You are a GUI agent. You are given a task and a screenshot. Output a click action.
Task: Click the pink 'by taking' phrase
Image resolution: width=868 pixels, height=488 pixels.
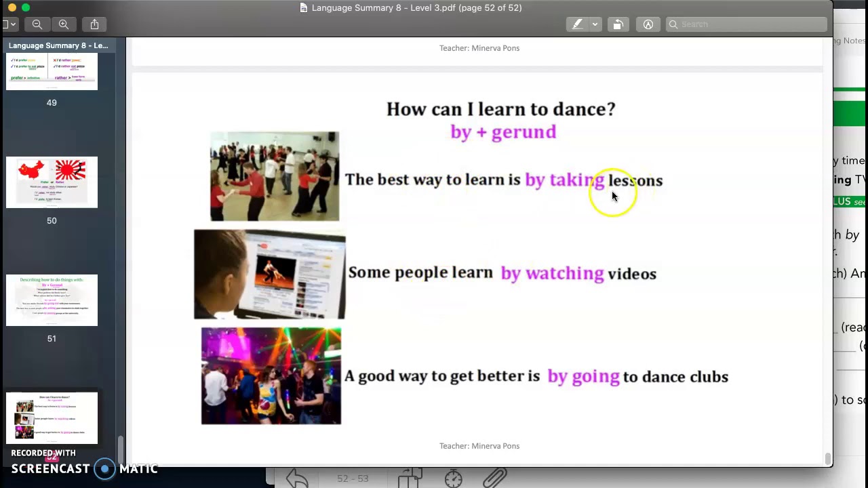click(564, 180)
